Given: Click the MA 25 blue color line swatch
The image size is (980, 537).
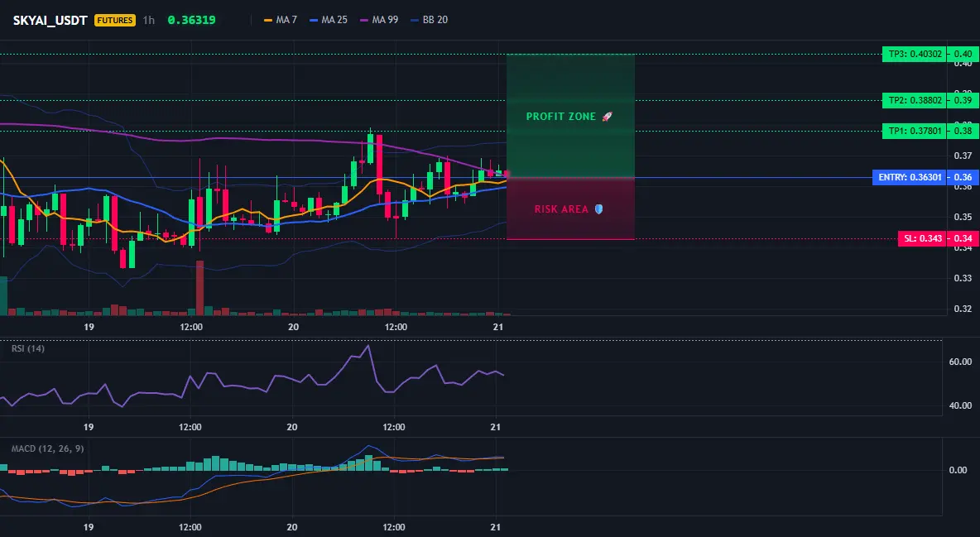Looking at the screenshot, I should pyautogui.click(x=314, y=20).
